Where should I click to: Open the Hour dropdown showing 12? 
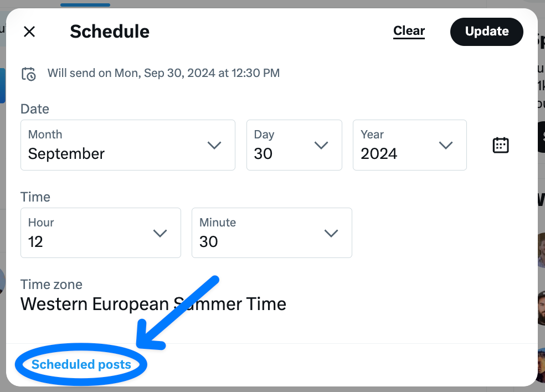click(x=100, y=233)
